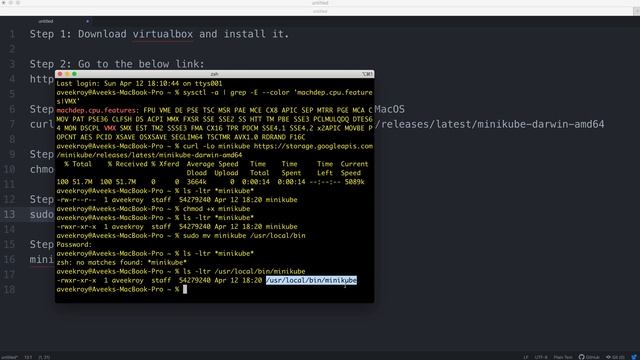Screen dimensions: 640x360
Task: Click the red machdep.cpu.features text
Action: 96,110
